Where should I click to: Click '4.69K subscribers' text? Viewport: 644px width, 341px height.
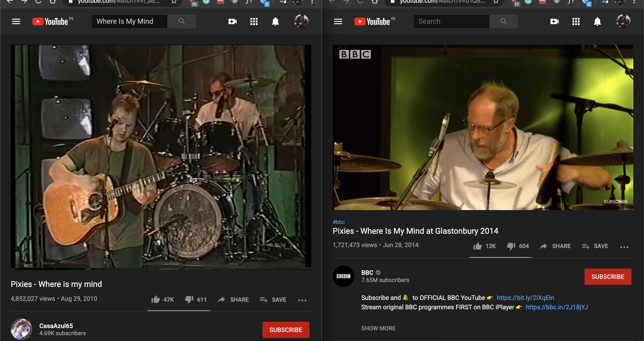click(63, 333)
